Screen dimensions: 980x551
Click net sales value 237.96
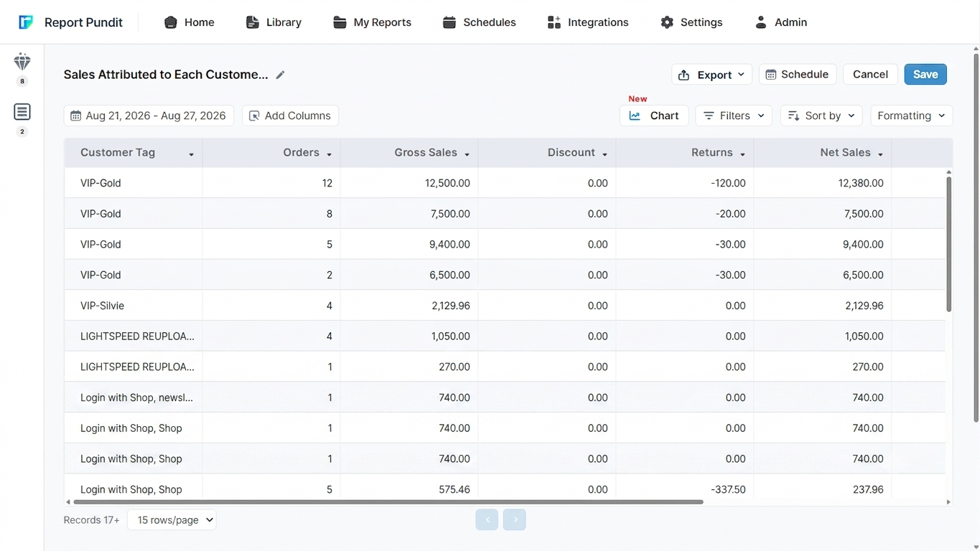pos(868,489)
